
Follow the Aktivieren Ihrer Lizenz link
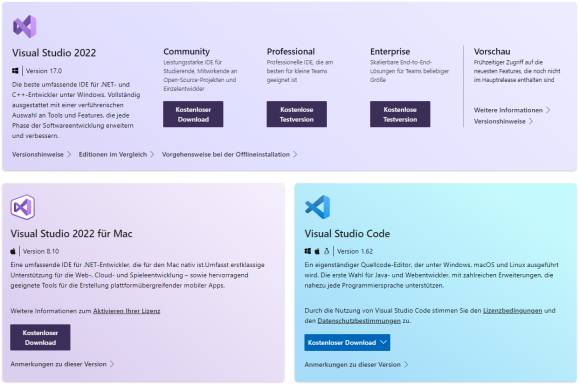[127, 311]
